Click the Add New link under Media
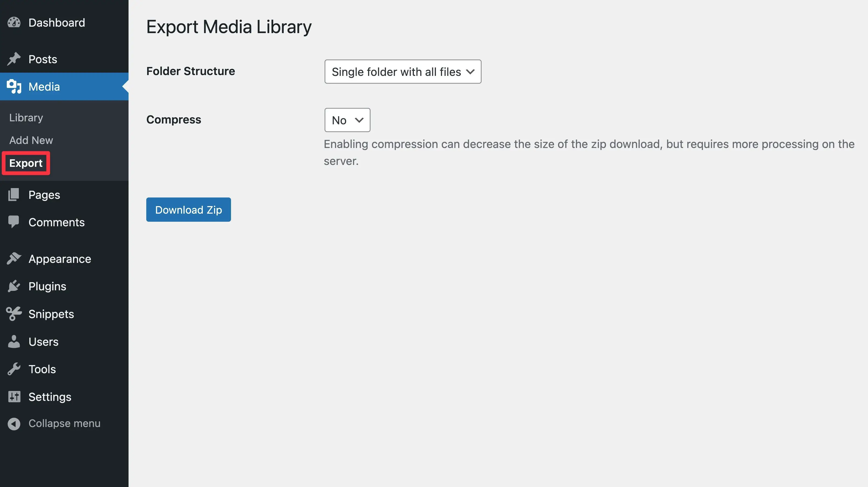 (31, 139)
